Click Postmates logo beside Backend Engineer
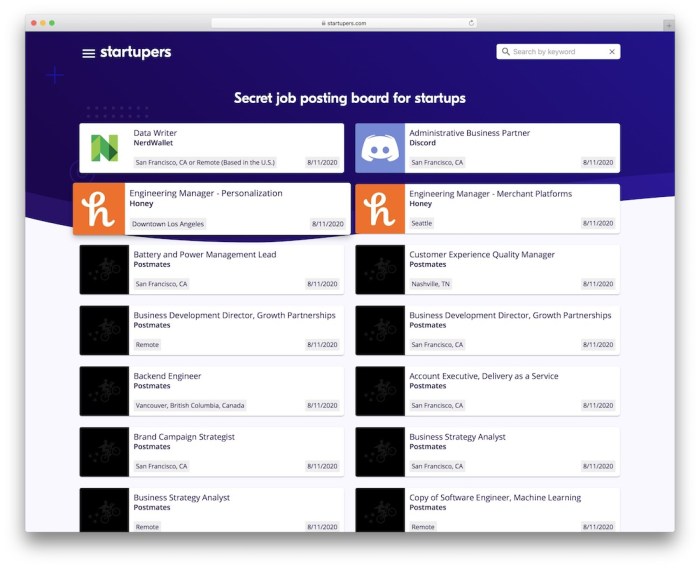The image size is (700, 568). 104,391
